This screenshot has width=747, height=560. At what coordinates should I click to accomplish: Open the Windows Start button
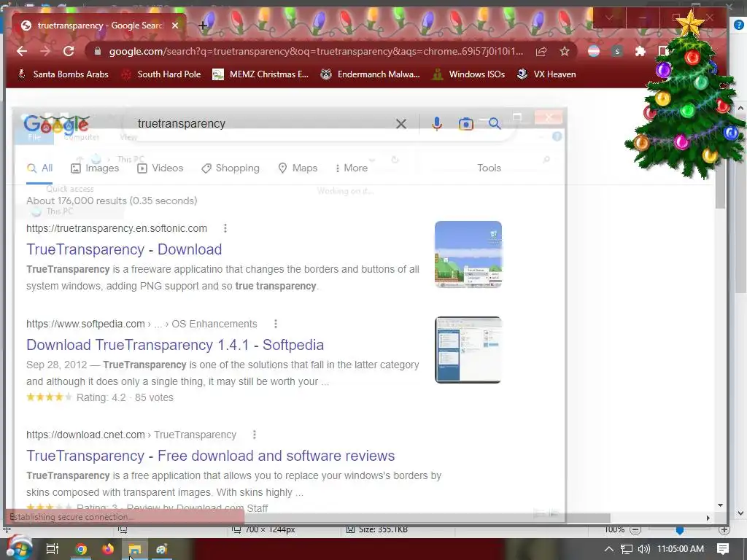click(x=19, y=549)
